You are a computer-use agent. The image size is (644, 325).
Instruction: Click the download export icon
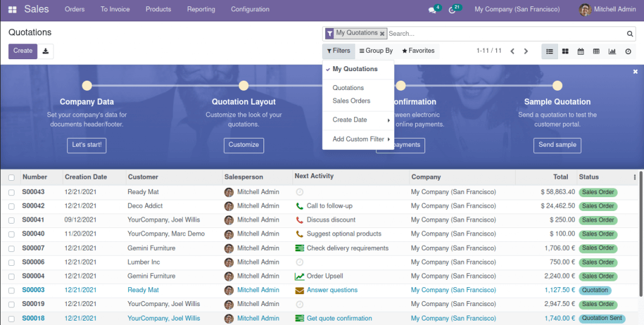[x=45, y=51]
